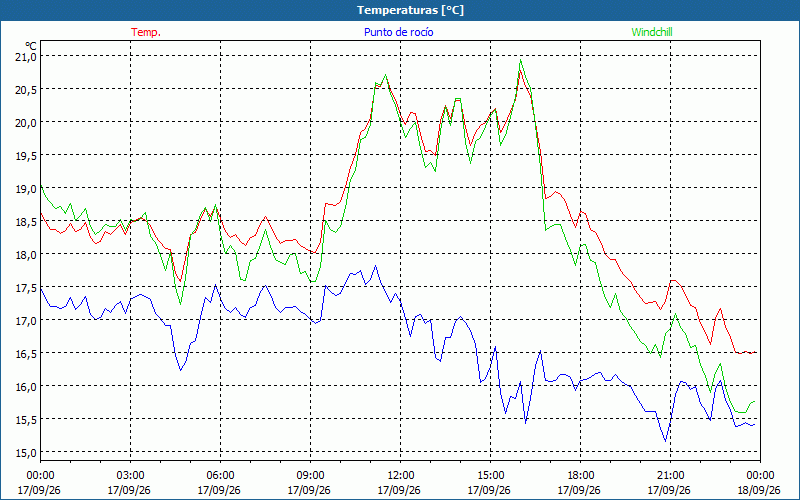Click the blue dew point minimum near 21:00
This screenshot has height=500, width=800.
[665, 441]
